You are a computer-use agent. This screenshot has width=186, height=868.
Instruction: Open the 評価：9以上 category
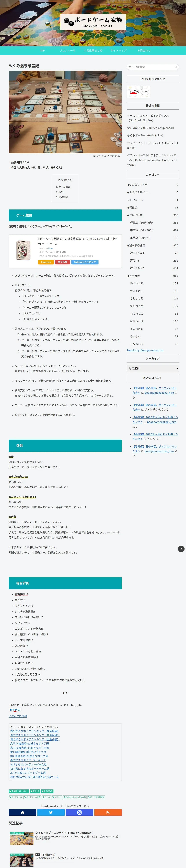154,253
